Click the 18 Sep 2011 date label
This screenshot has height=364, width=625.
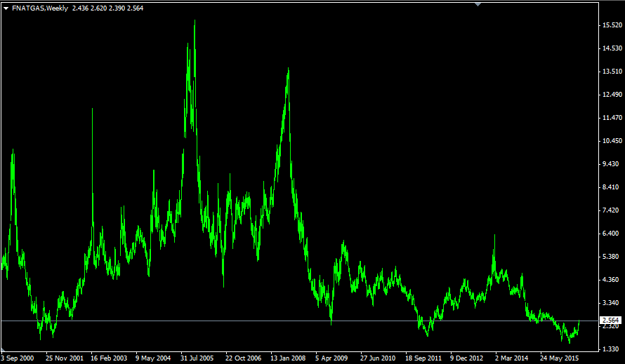[423, 358]
